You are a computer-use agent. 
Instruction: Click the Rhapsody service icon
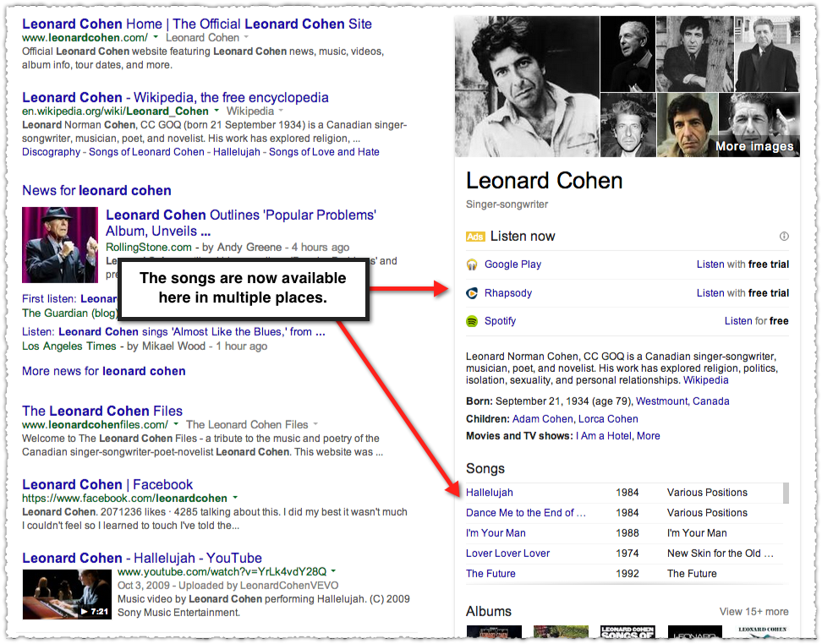472,293
